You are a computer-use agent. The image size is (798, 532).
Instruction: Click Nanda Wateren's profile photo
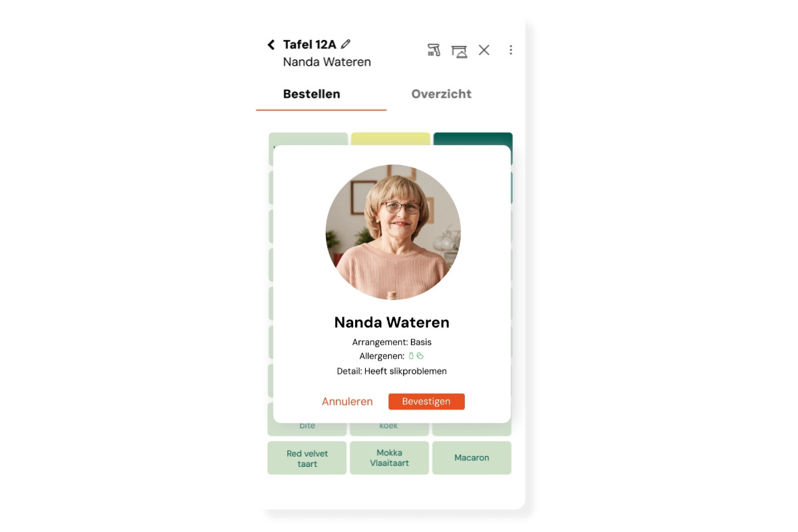(393, 232)
